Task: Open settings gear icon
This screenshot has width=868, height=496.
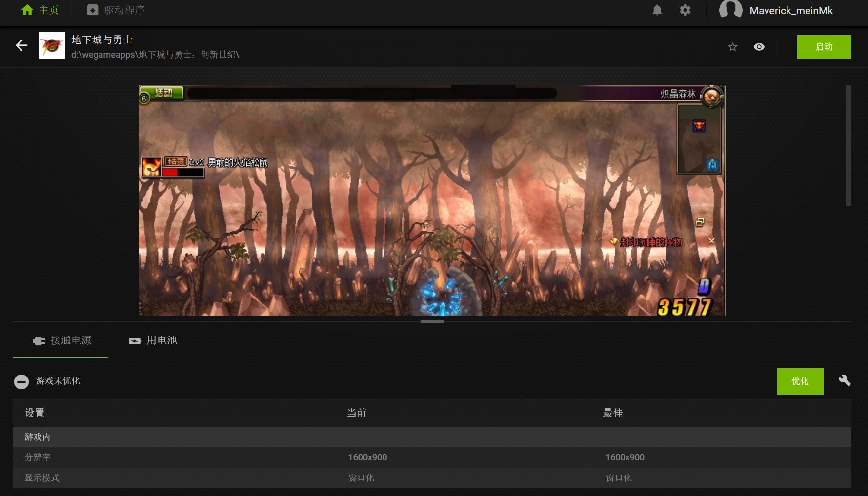Action: 685,10
